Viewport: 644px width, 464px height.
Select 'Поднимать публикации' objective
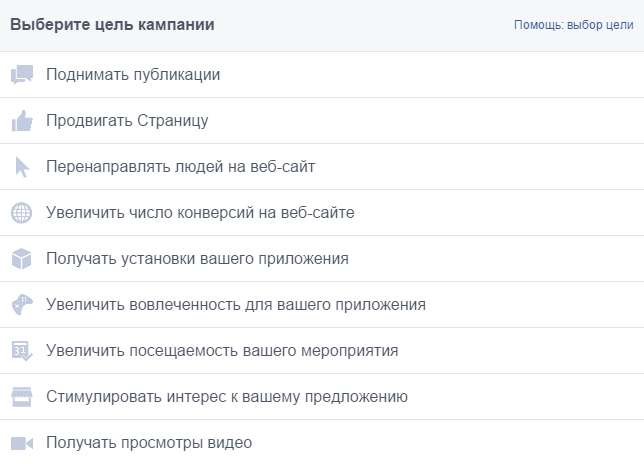pos(133,75)
